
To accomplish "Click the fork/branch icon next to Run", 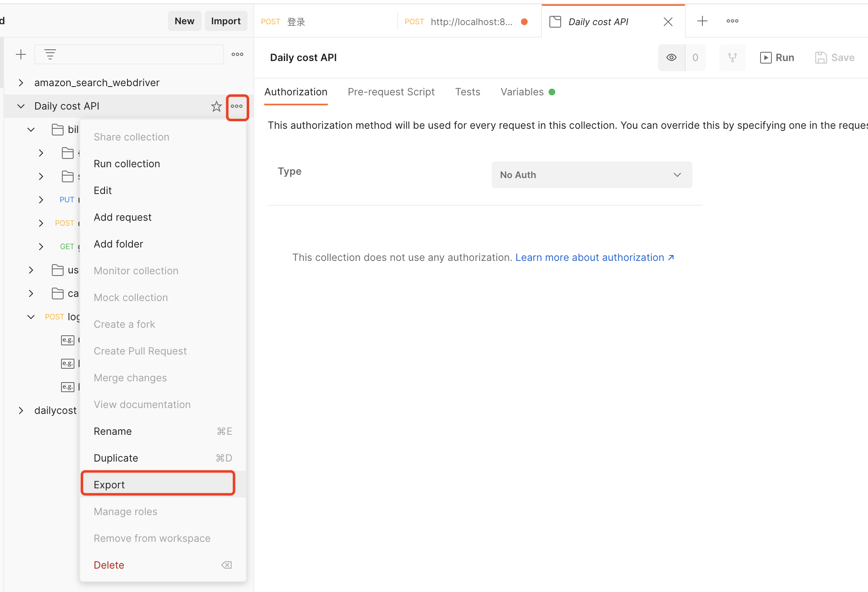I will 733,58.
